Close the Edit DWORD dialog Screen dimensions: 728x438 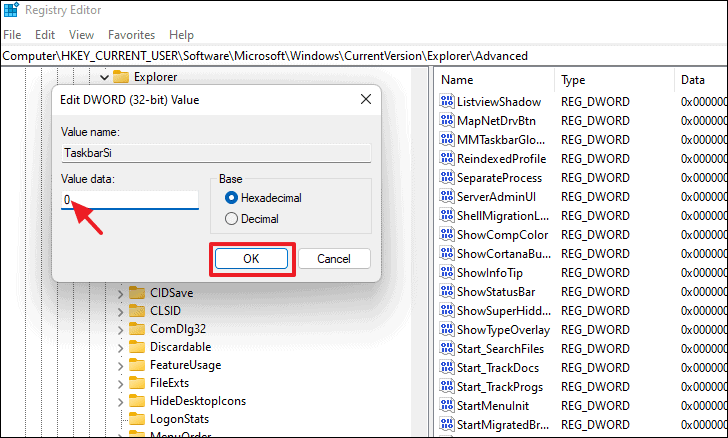(x=366, y=99)
